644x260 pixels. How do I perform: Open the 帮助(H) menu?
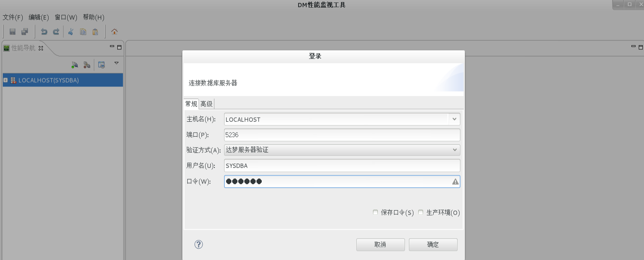point(94,17)
